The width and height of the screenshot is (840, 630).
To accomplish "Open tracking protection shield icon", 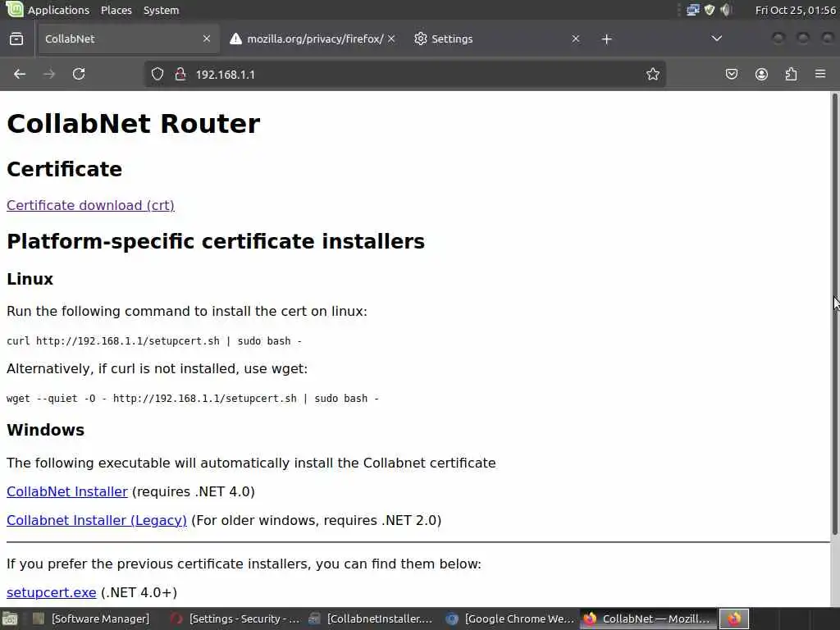I will coord(157,74).
